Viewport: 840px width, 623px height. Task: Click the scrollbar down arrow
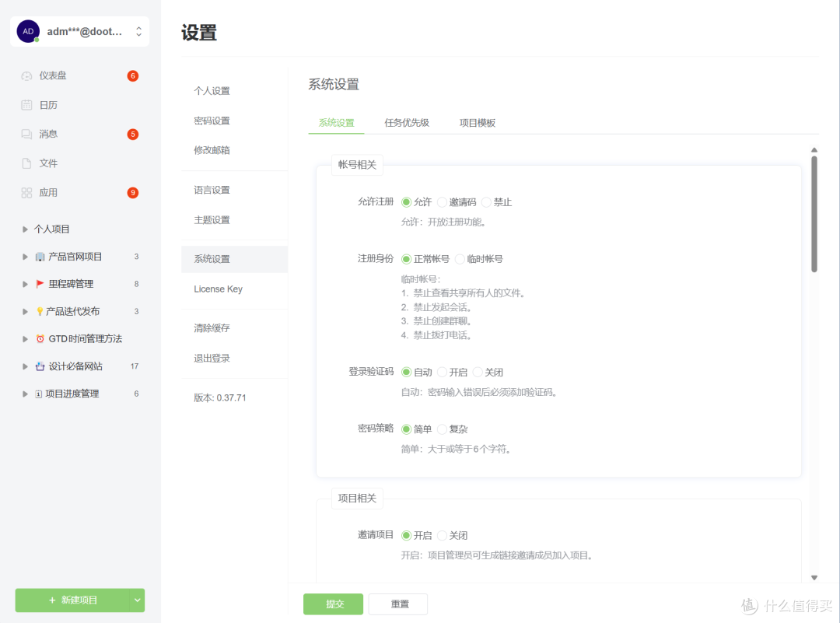pyautogui.click(x=814, y=577)
